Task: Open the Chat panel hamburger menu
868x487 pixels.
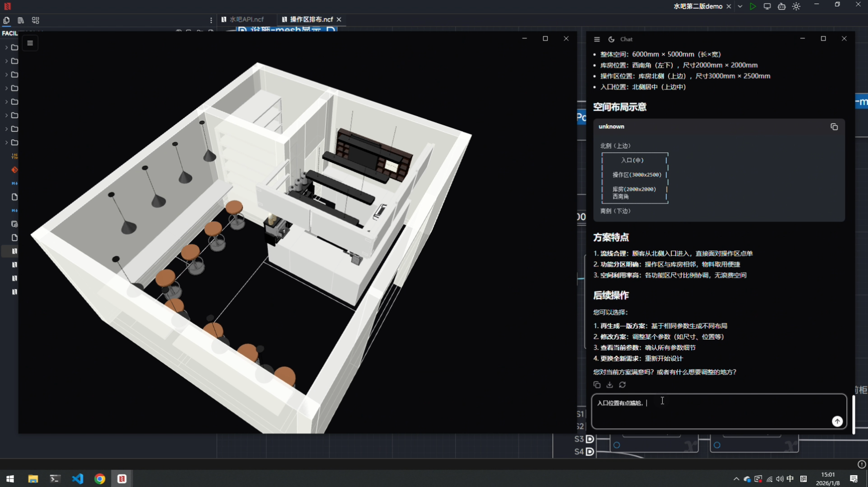Action: (597, 39)
